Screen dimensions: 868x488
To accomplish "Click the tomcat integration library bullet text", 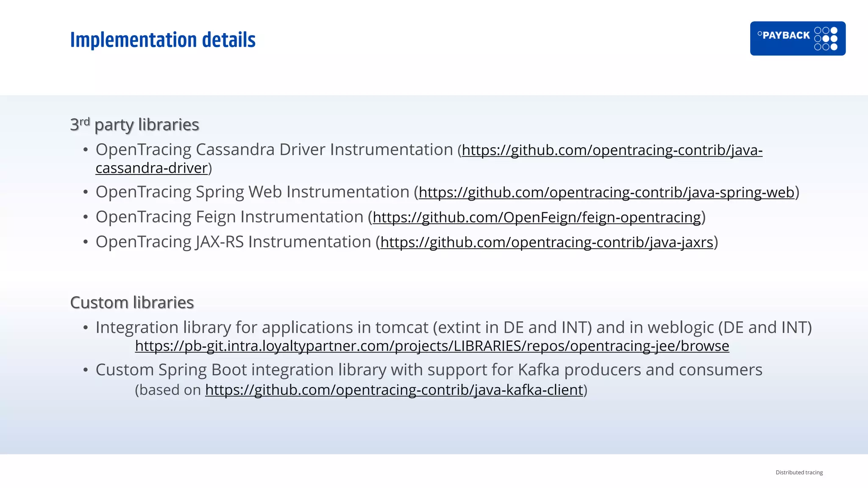I will click(x=453, y=328).
